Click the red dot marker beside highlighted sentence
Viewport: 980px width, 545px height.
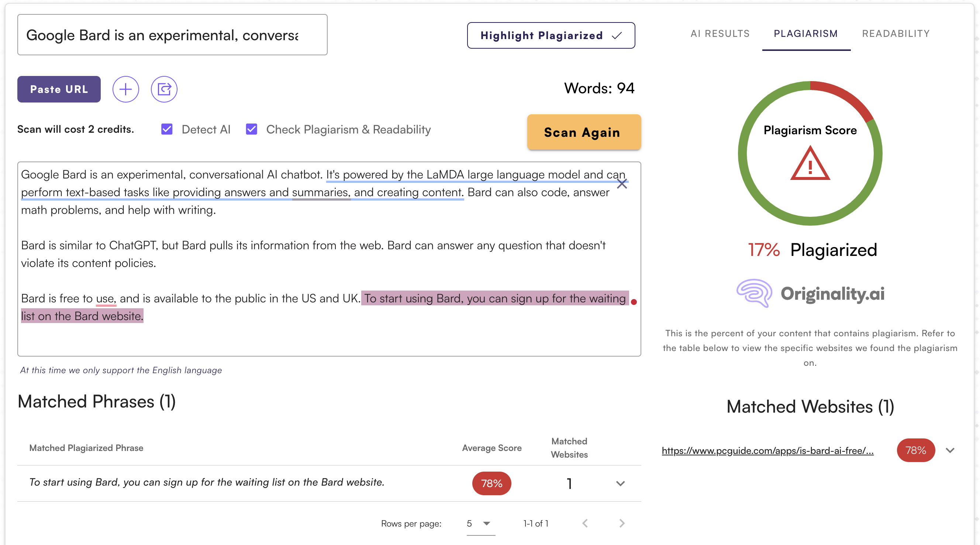(634, 302)
